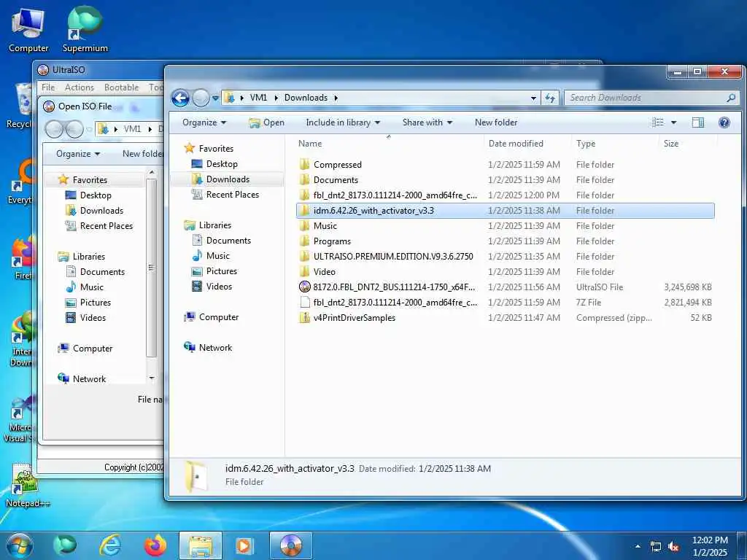Open the Organize dropdown in Explorer
Screen dimensions: 747x560
pos(204,122)
